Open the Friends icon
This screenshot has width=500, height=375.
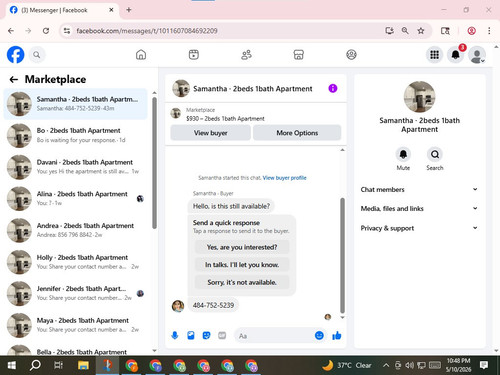tap(246, 55)
